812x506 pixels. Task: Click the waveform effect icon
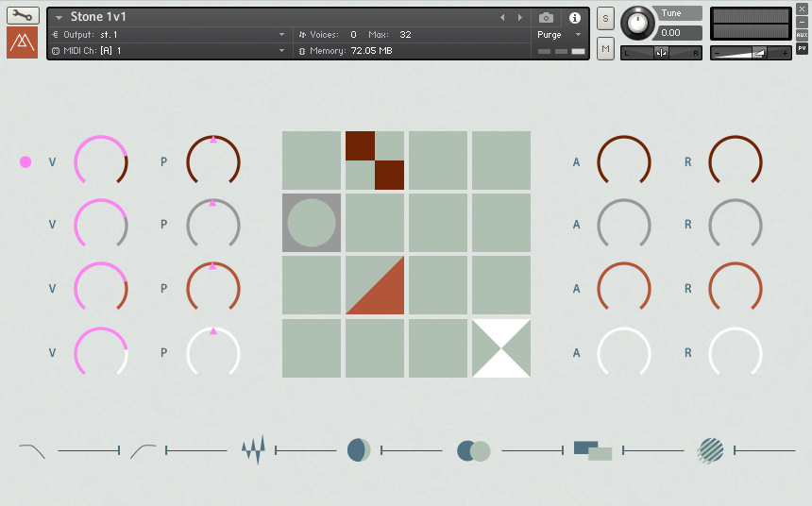[x=253, y=450]
